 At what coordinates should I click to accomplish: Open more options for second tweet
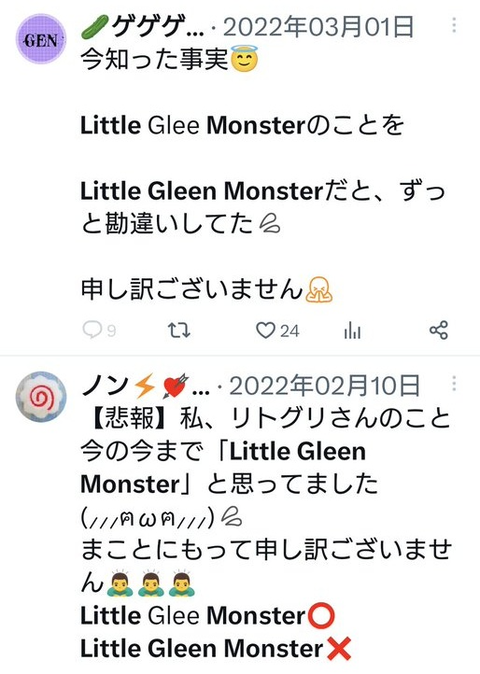pos(454,383)
